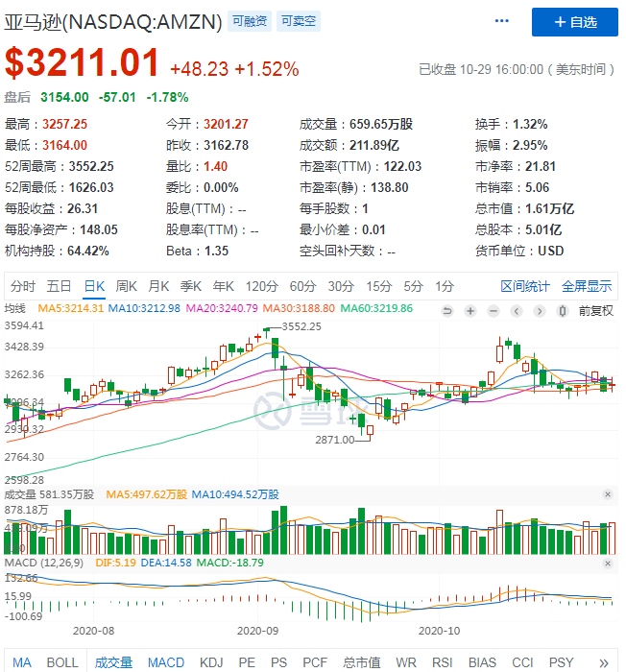Switch to 15分 interval

click(378, 286)
